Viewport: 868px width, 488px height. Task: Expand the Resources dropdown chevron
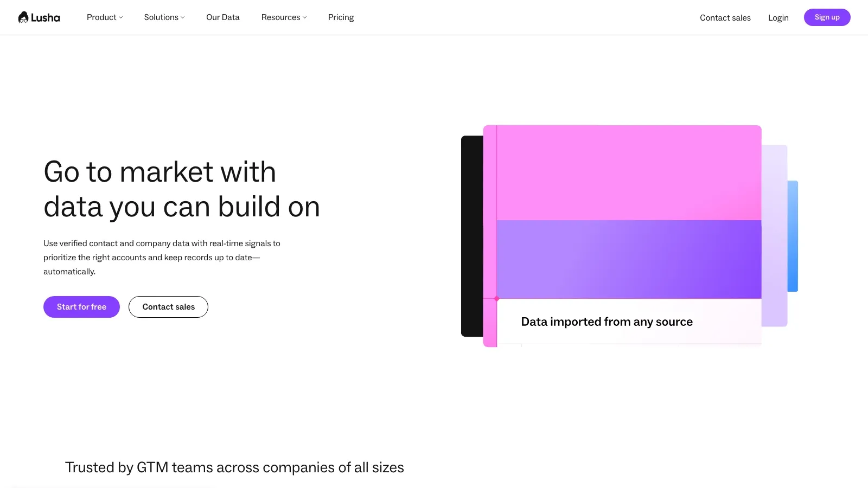pos(305,17)
